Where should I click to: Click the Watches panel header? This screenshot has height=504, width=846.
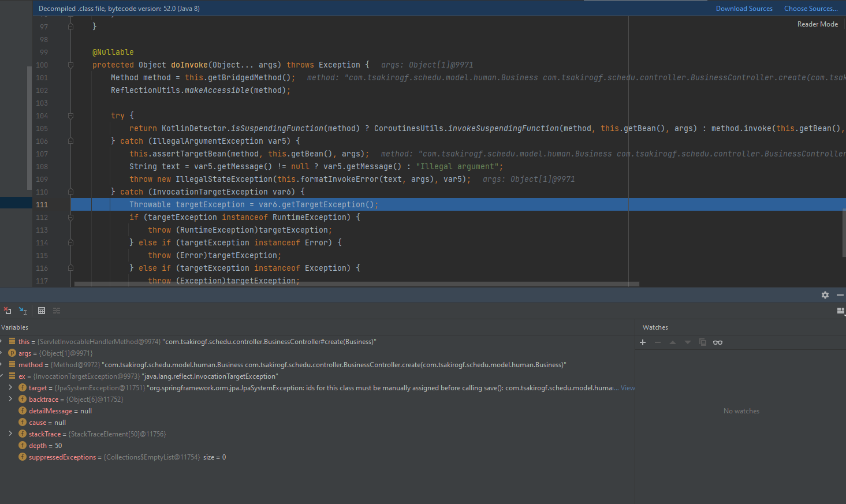coord(655,327)
